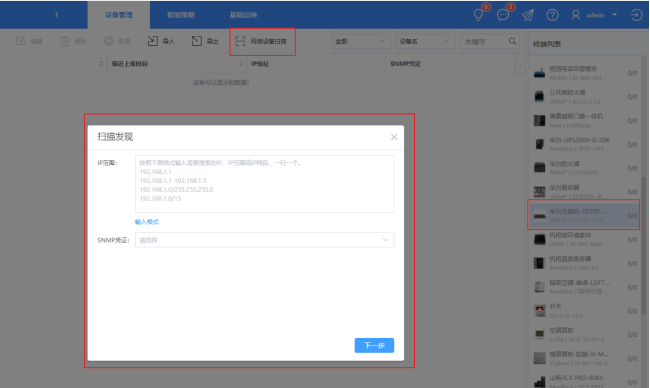Open the chat messages icon with badge
Image resolution: width=650 pixels, height=388 pixels.
tap(503, 15)
